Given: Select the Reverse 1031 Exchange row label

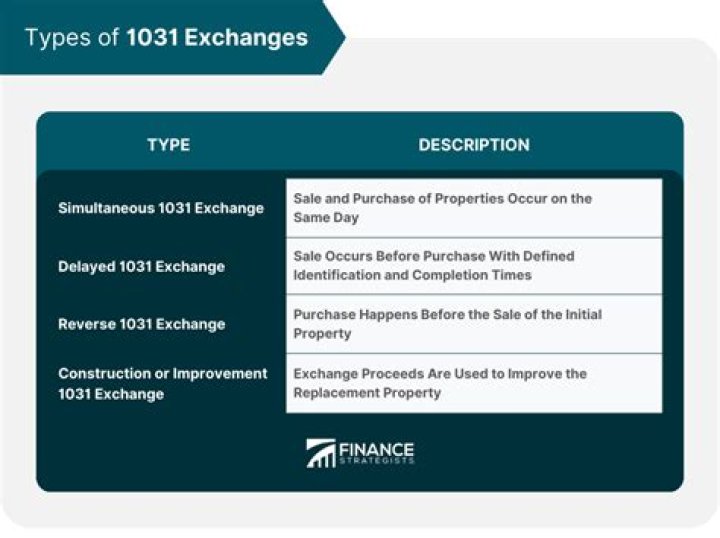Looking at the screenshot, I should point(141,324).
